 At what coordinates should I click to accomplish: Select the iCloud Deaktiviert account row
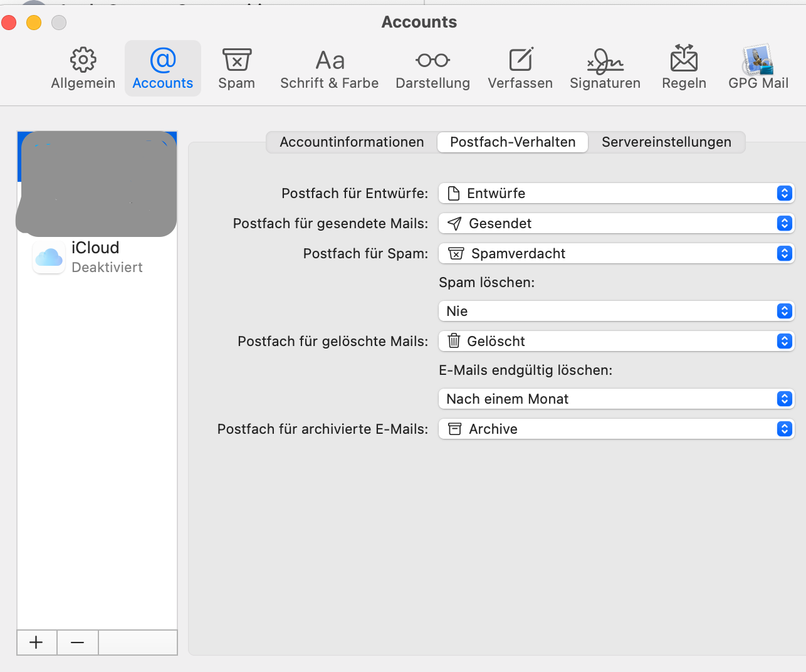coord(97,257)
